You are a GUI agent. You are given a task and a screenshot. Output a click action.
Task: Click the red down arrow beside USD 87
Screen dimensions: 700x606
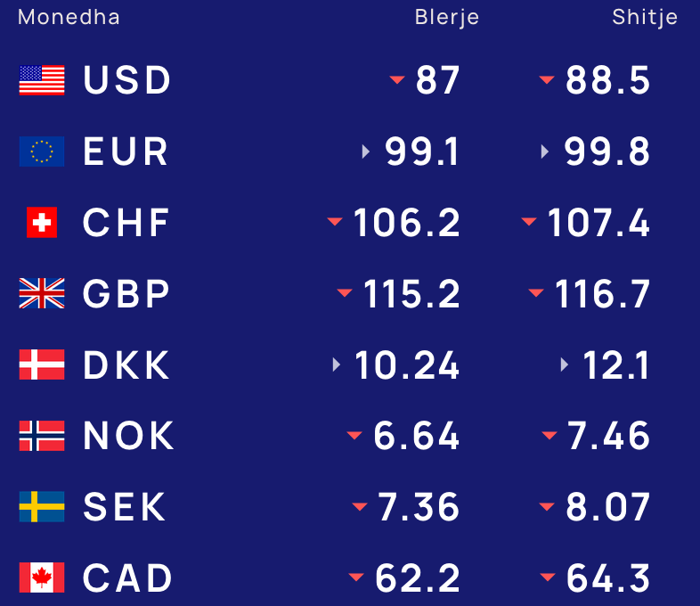point(397,80)
